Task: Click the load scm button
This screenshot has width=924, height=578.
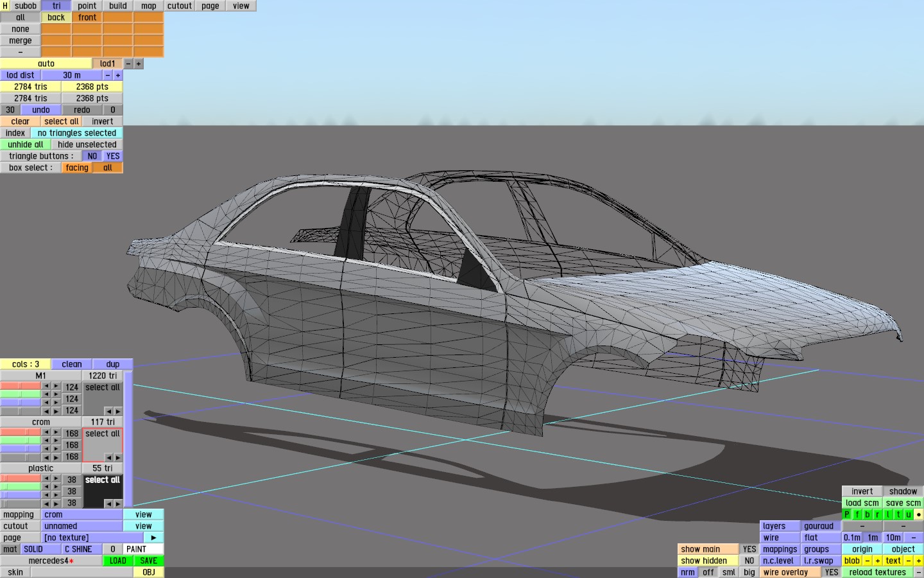Action: pyautogui.click(x=862, y=503)
